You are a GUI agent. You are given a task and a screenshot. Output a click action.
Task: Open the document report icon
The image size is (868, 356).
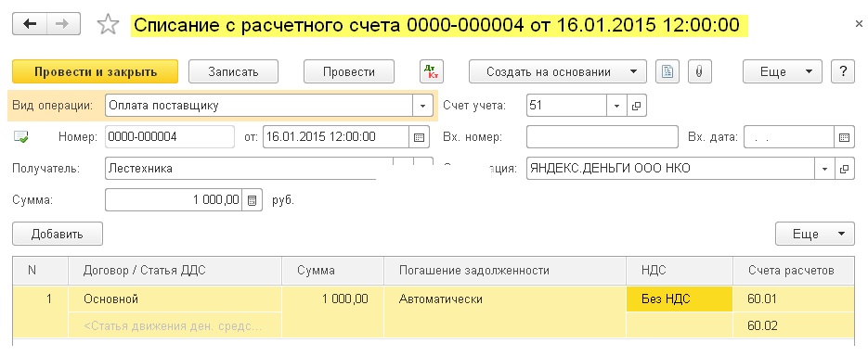tap(667, 72)
